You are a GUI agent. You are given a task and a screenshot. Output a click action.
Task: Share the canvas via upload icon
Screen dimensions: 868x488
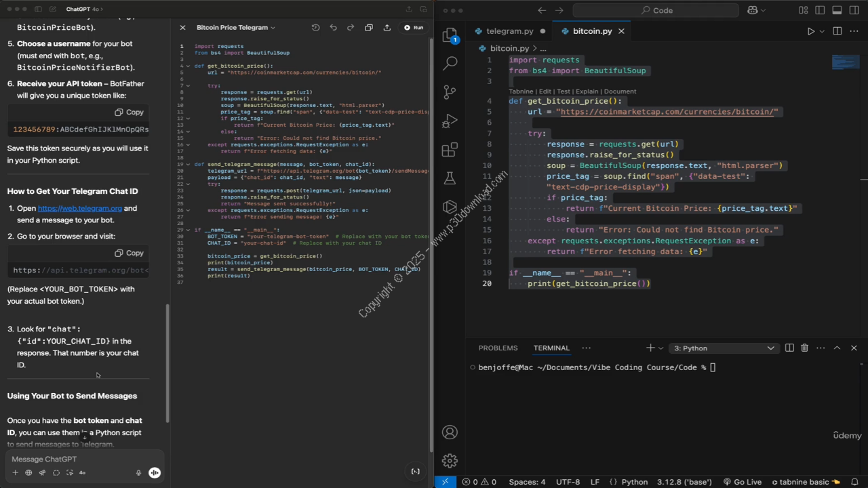click(x=387, y=28)
